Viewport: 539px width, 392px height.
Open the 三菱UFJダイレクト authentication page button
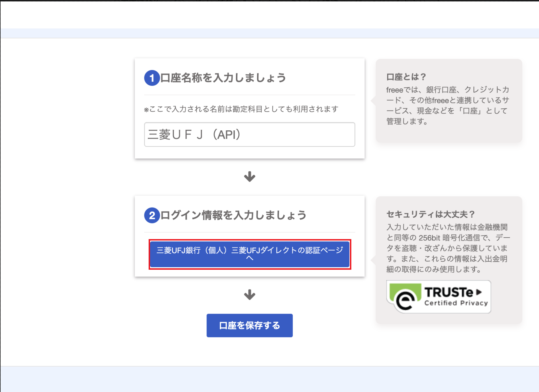250,254
